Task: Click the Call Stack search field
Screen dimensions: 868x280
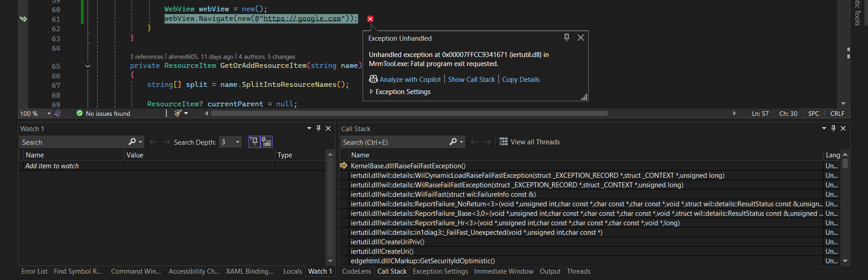Action: click(393, 142)
